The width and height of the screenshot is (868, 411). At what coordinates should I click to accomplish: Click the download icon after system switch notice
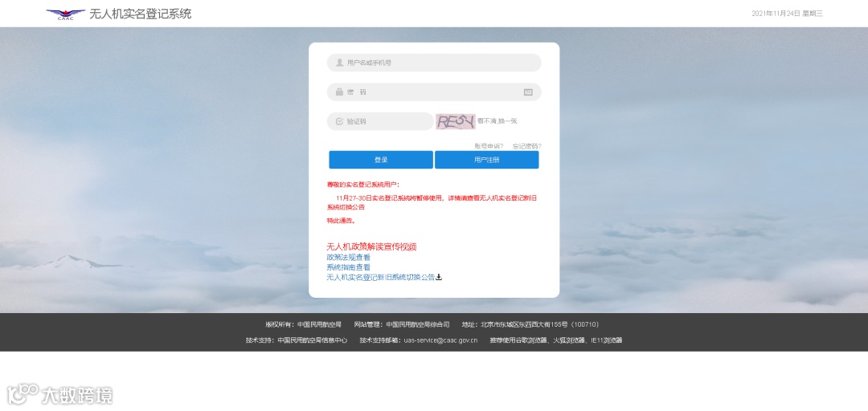(x=439, y=277)
